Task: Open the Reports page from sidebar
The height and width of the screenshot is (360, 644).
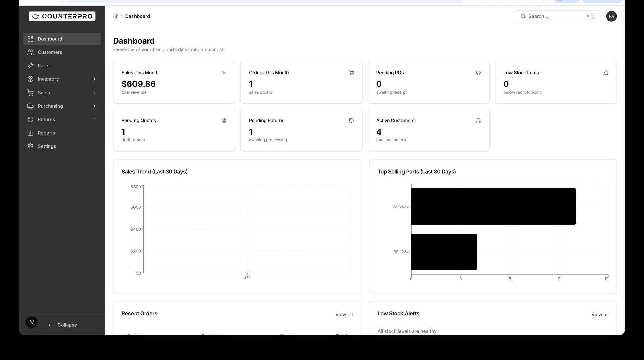Action: (46, 133)
